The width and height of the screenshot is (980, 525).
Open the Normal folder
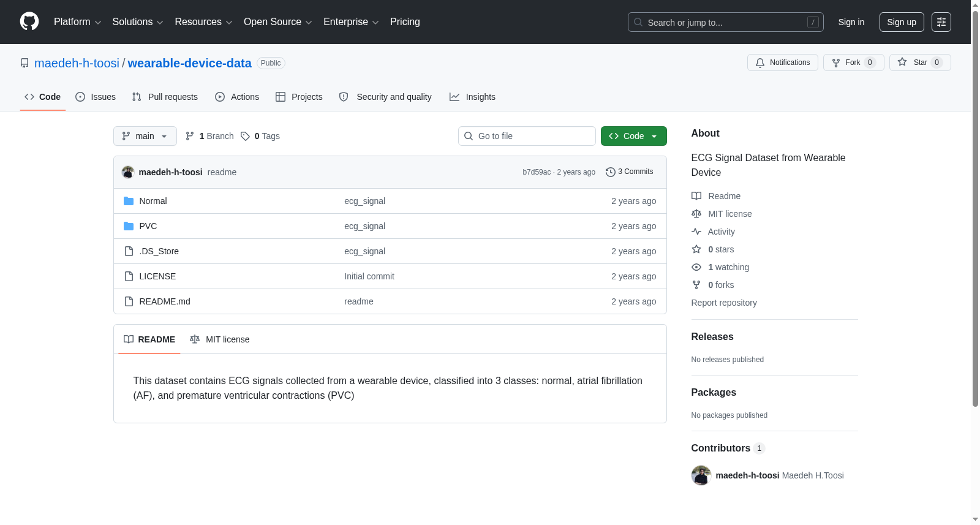click(153, 201)
